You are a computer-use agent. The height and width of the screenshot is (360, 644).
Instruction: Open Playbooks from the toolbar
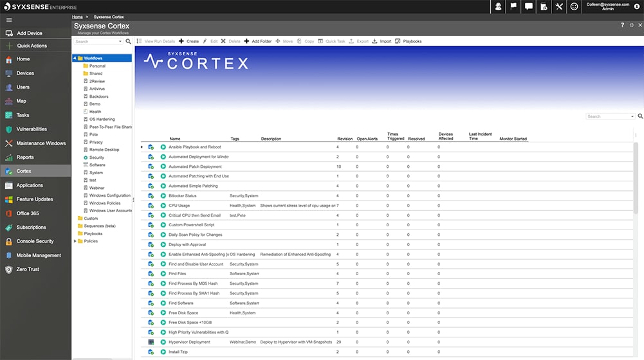tap(409, 41)
